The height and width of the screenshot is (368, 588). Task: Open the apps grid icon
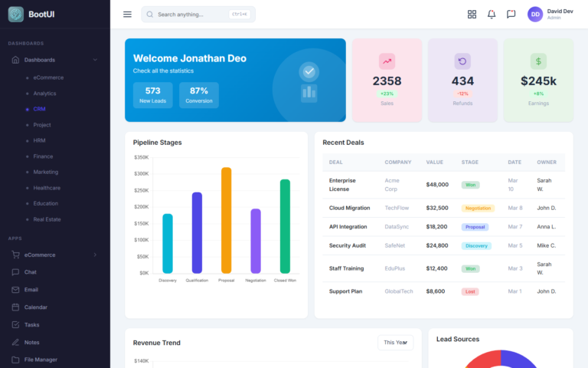tap(472, 15)
